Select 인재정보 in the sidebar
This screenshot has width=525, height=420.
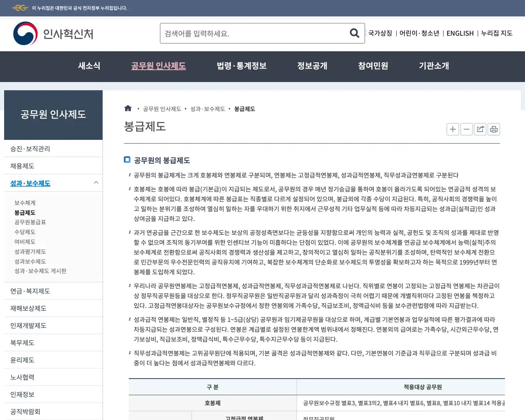pos(53,394)
